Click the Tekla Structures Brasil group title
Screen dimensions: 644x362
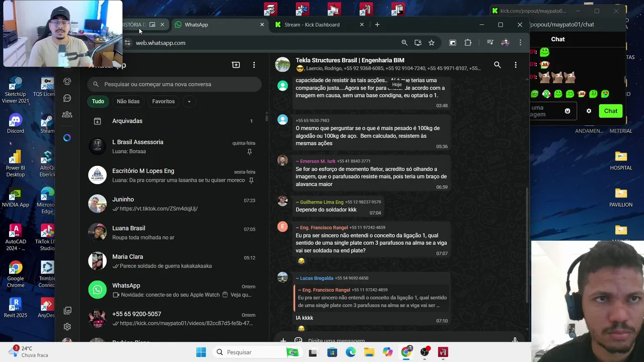tap(350, 60)
